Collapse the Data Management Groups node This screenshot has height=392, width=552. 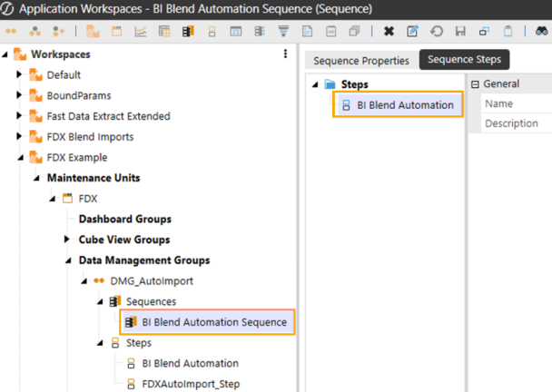pos(68,260)
